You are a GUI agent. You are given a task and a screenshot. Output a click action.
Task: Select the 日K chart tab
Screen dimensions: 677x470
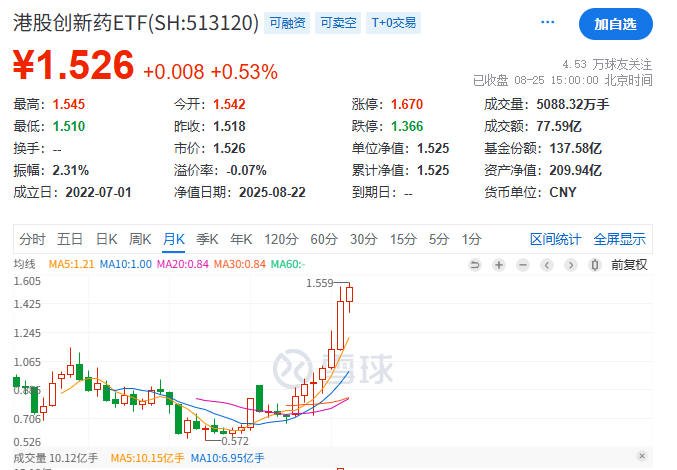[106, 239]
